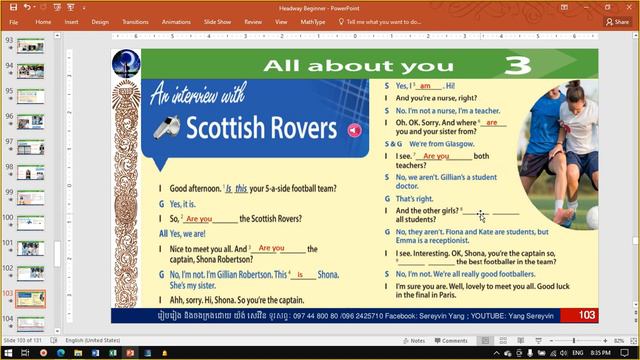Switch to the Insert ribbon tab

pos(71,22)
